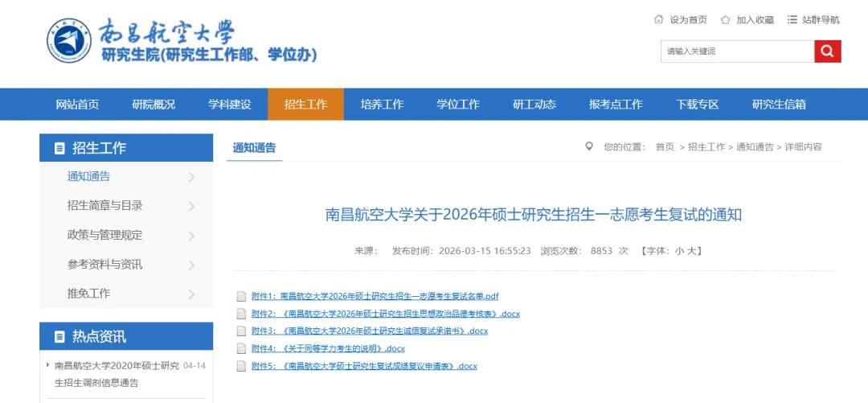Click the view count 8853
The height and width of the screenshot is (403, 868).
tap(601, 251)
